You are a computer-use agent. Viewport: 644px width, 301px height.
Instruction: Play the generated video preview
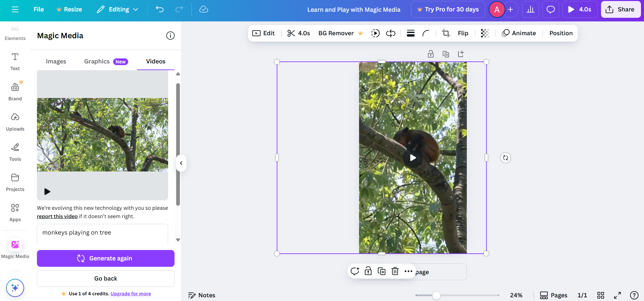click(x=47, y=192)
